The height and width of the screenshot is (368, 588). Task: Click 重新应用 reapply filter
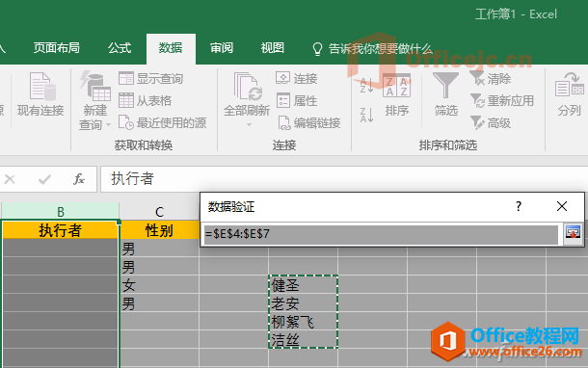(502, 100)
